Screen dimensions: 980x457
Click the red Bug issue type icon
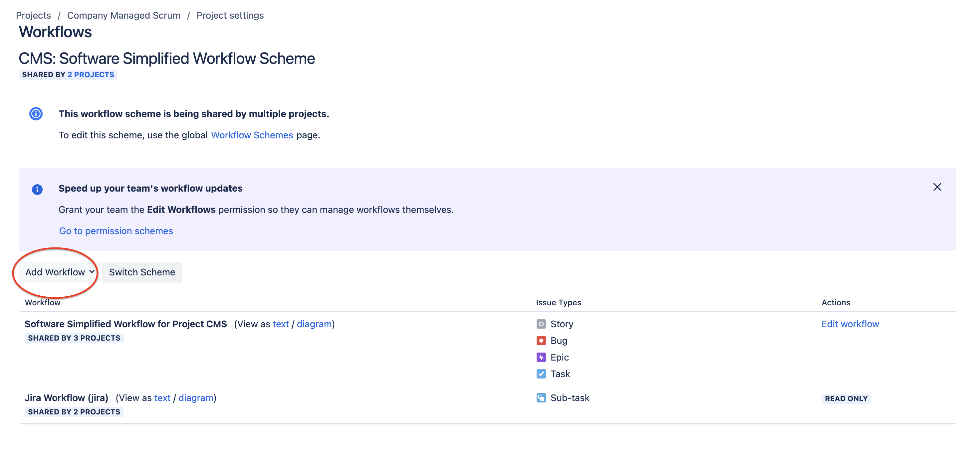pos(541,341)
